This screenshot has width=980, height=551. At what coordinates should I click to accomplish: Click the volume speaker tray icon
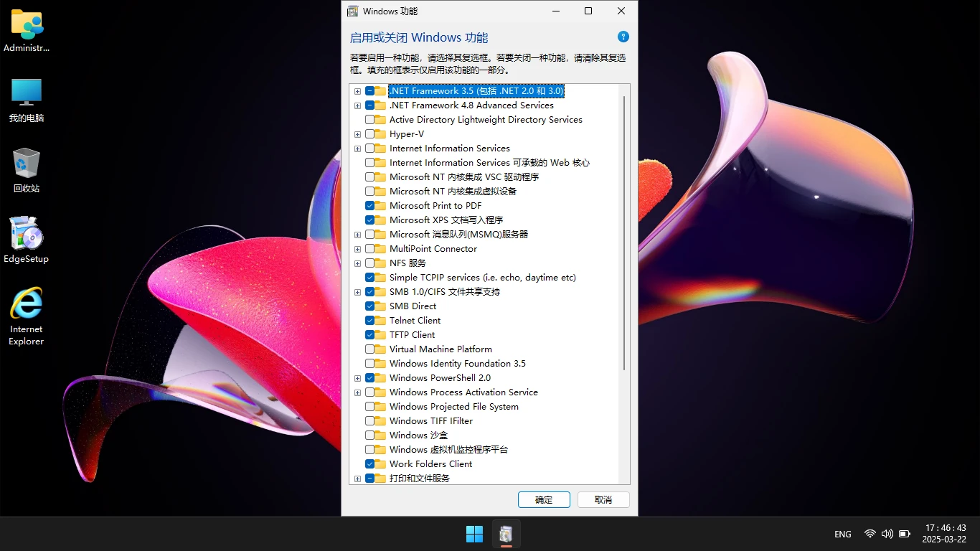click(887, 534)
